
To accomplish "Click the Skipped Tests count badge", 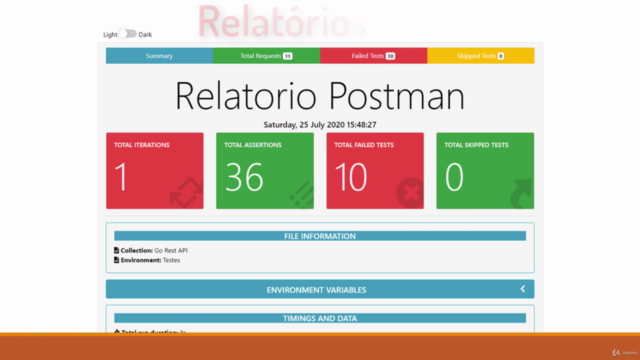I will (501, 56).
